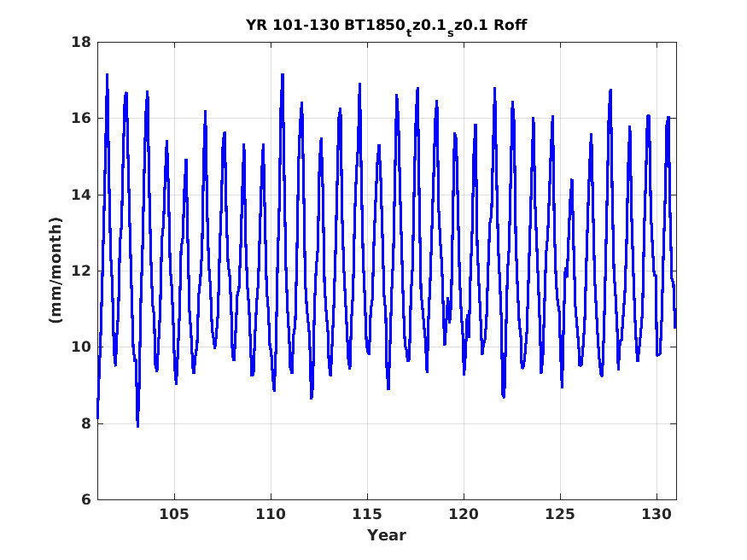Click the x-axis tick label 105
Viewport: 747px width, 560px height.
coord(174,514)
